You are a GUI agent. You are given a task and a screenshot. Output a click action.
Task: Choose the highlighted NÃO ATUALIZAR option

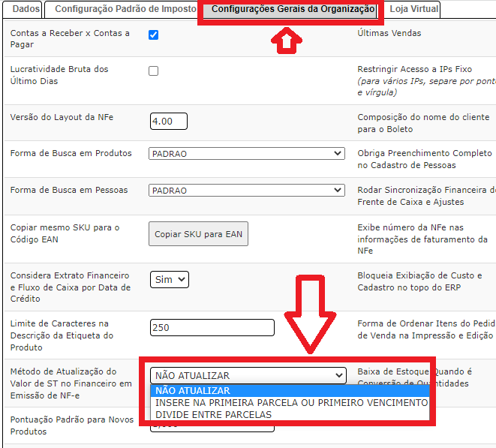click(290, 391)
